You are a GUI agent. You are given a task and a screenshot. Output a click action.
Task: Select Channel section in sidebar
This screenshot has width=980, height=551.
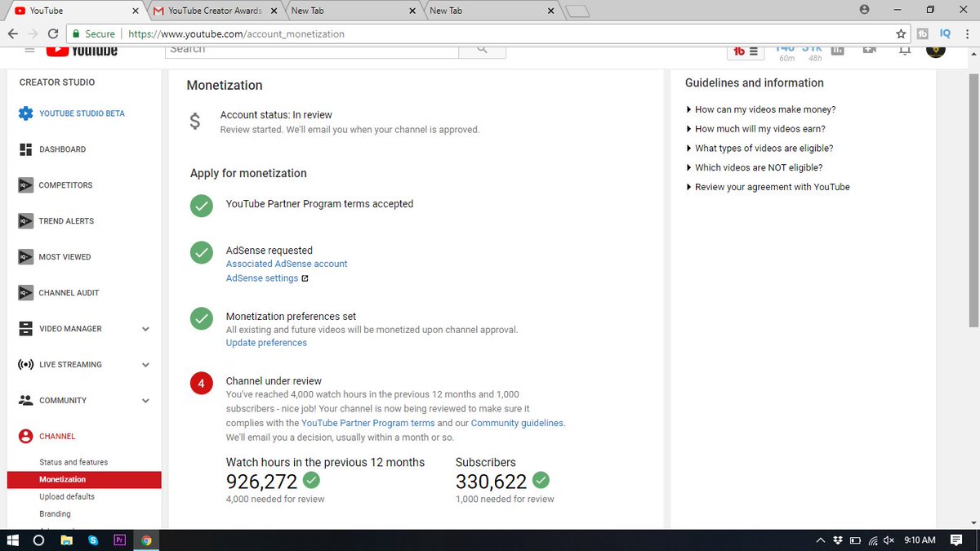[47, 437]
